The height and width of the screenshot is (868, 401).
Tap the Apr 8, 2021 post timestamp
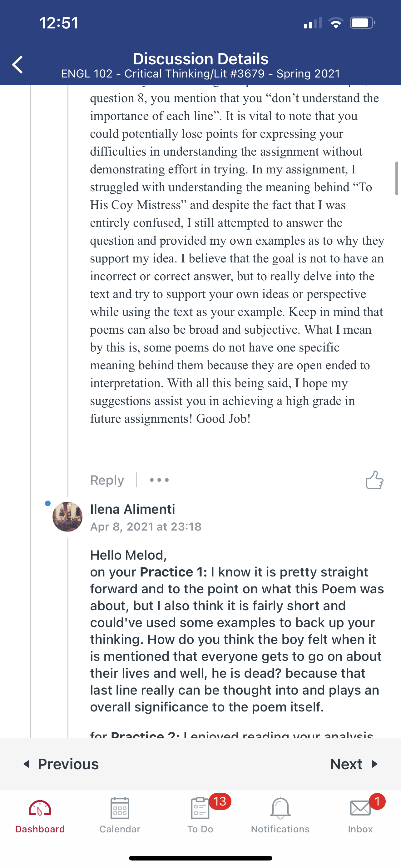point(146,526)
